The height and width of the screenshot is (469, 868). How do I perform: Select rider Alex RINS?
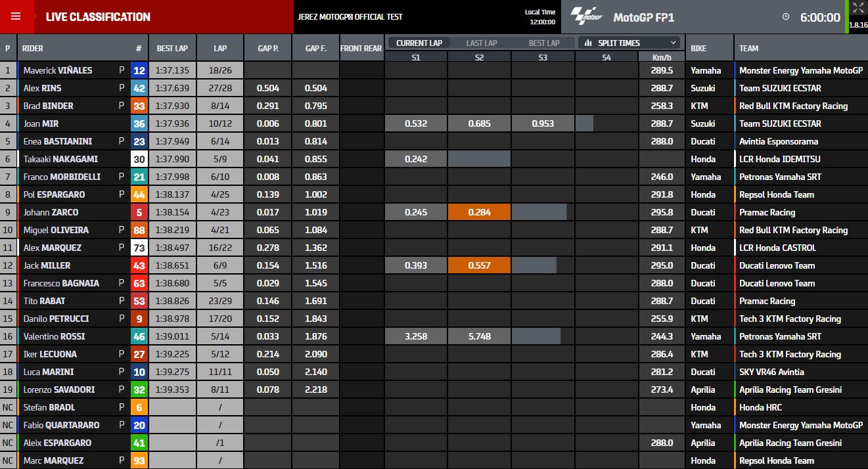click(41, 88)
